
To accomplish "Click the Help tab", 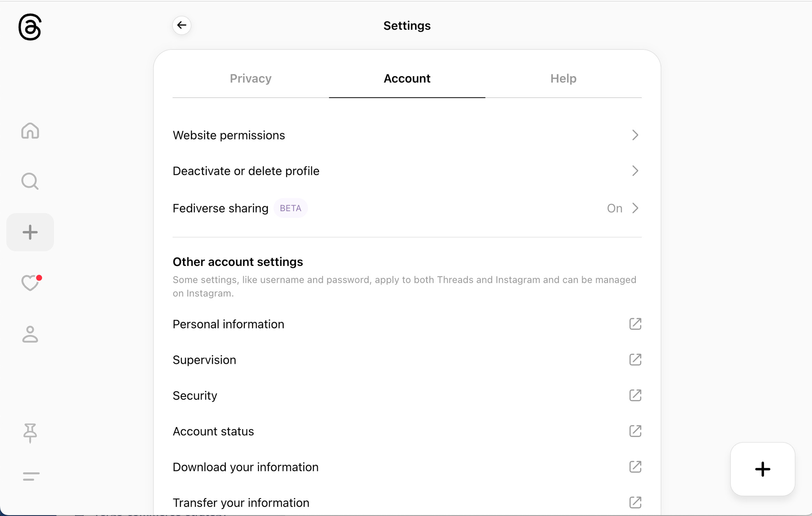I will pos(563,78).
